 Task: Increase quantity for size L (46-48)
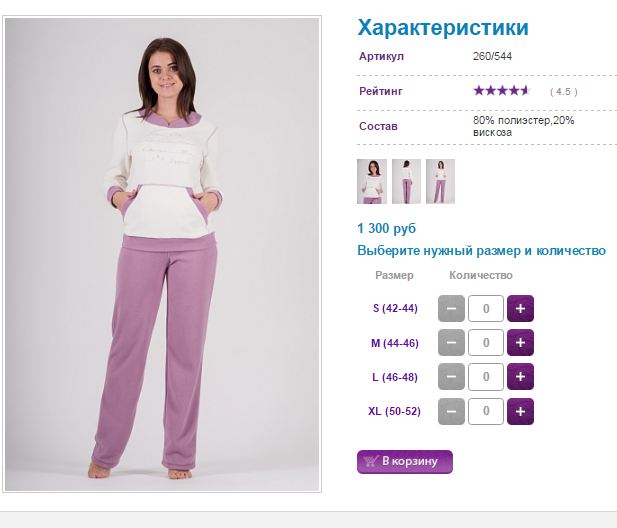point(520,377)
